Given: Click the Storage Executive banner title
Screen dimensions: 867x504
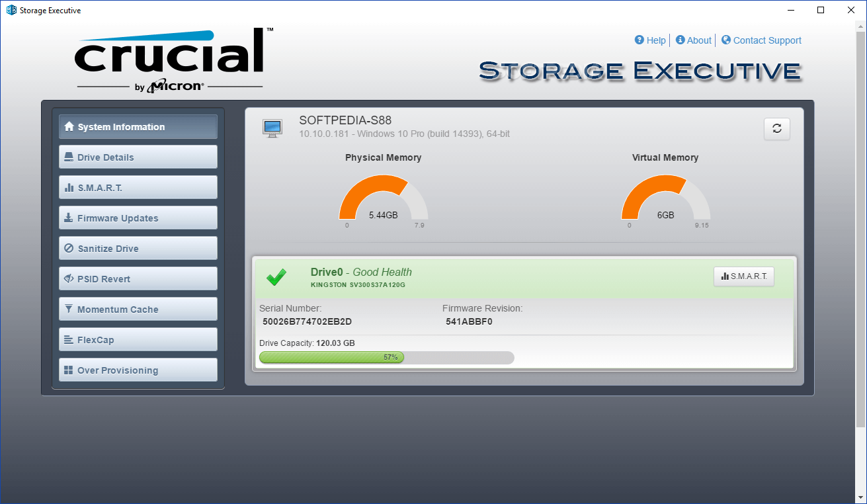Looking at the screenshot, I should tap(640, 71).
